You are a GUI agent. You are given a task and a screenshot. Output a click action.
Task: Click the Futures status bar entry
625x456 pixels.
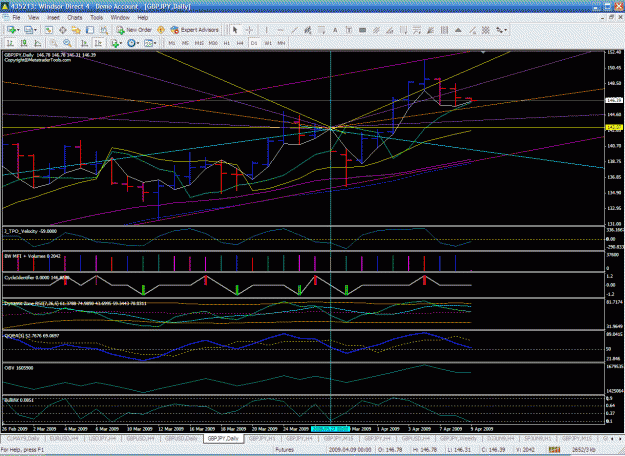285,450
